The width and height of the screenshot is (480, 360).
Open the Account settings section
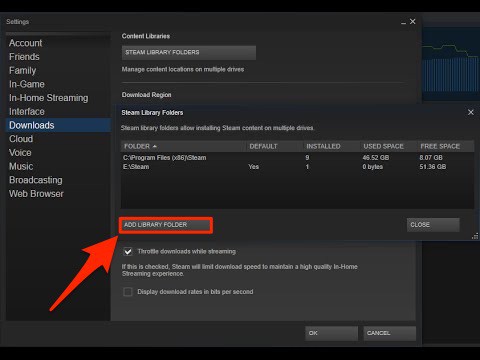[x=25, y=43]
